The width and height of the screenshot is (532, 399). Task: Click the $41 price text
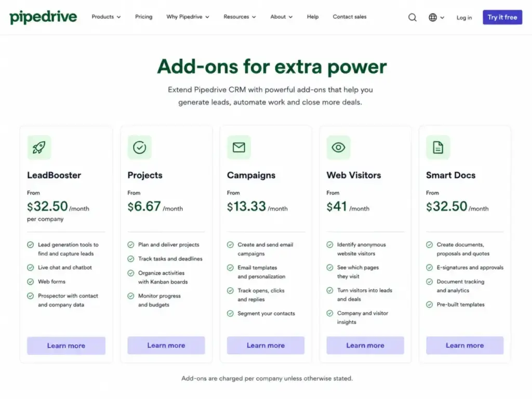click(x=337, y=206)
